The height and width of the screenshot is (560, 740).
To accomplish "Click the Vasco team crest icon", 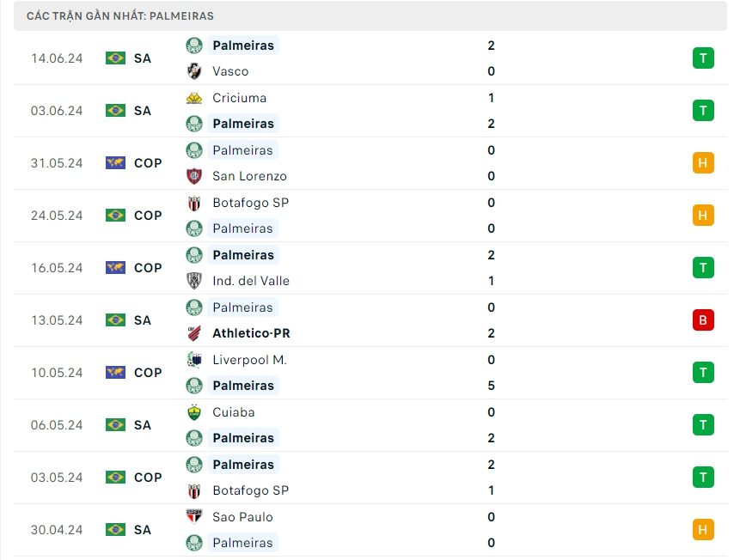I will tap(194, 71).
